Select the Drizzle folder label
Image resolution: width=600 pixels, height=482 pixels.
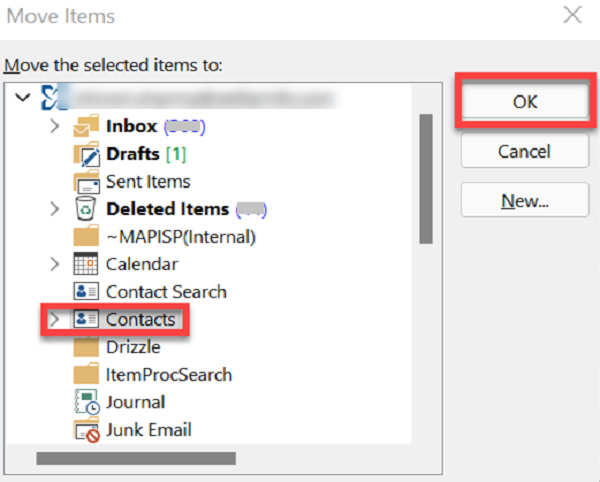point(133,347)
